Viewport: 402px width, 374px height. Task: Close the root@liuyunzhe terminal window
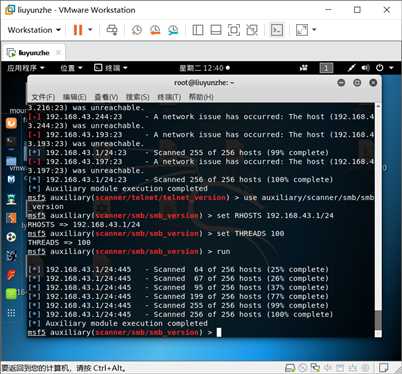click(373, 83)
